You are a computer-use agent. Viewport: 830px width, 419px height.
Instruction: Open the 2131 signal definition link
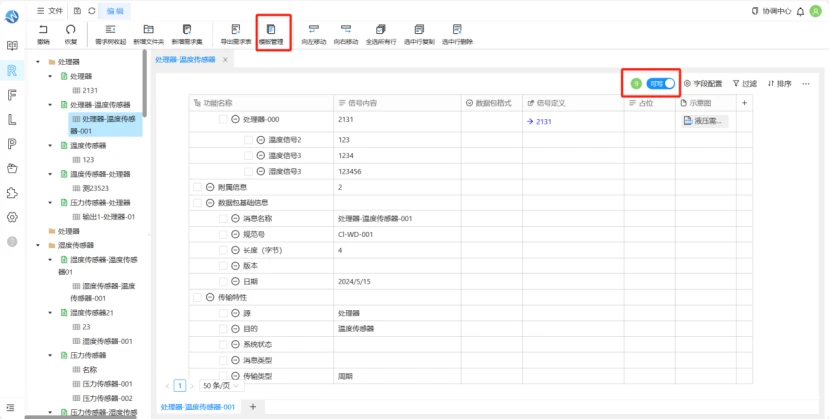[x=539, y=122]
